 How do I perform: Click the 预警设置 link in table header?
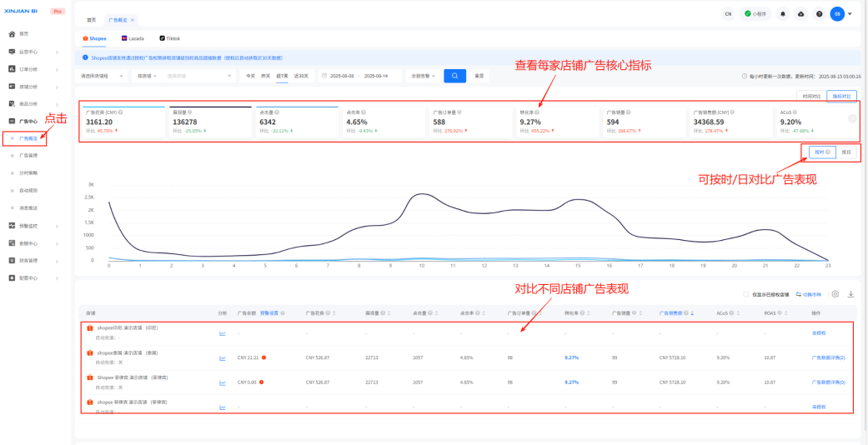tap(269, 313)
